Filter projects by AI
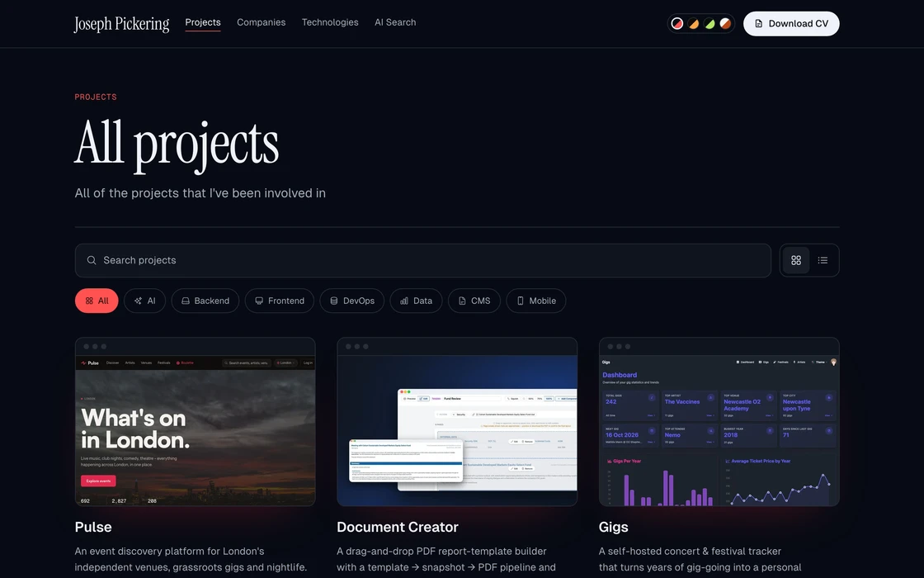The image size is (924, 578). [x=145, y=301]
